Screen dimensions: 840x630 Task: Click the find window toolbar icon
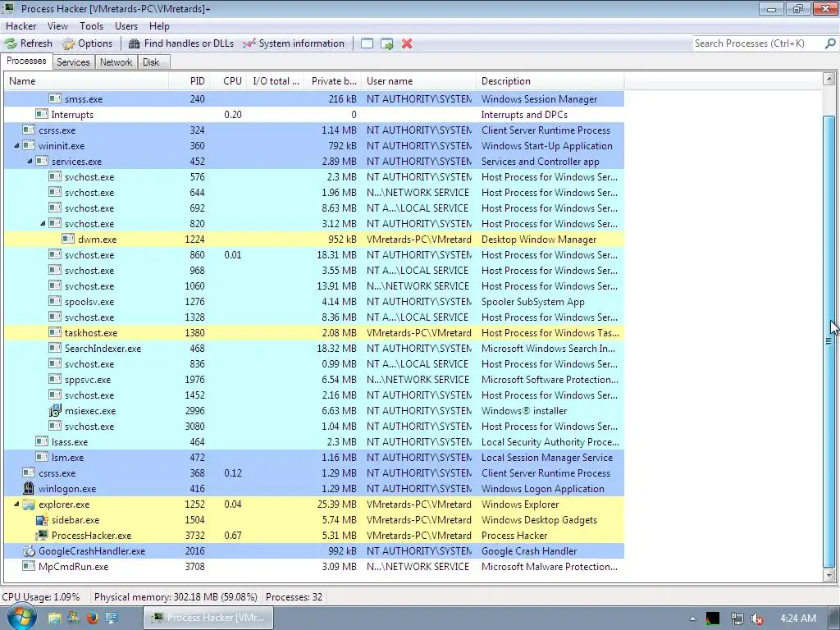[x=367, y=43]
